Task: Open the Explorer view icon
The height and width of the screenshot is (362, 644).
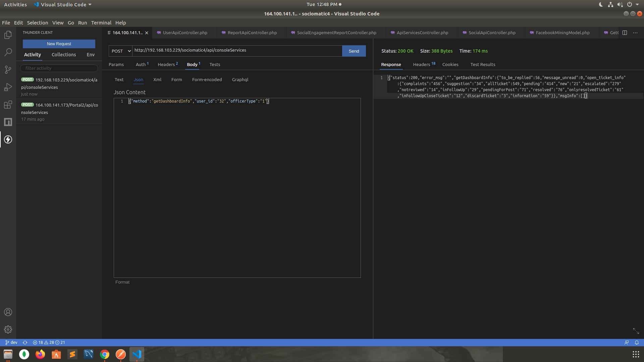Action: [x=8, y=35]
